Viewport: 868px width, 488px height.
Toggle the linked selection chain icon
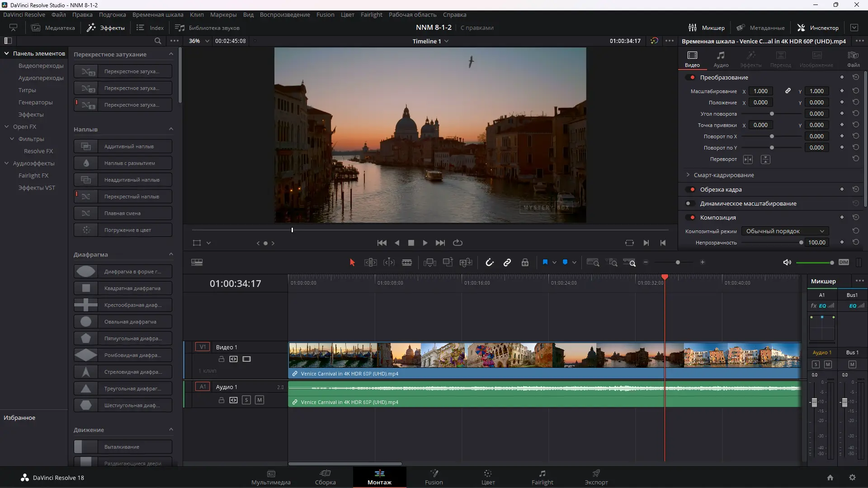[507, 263]
